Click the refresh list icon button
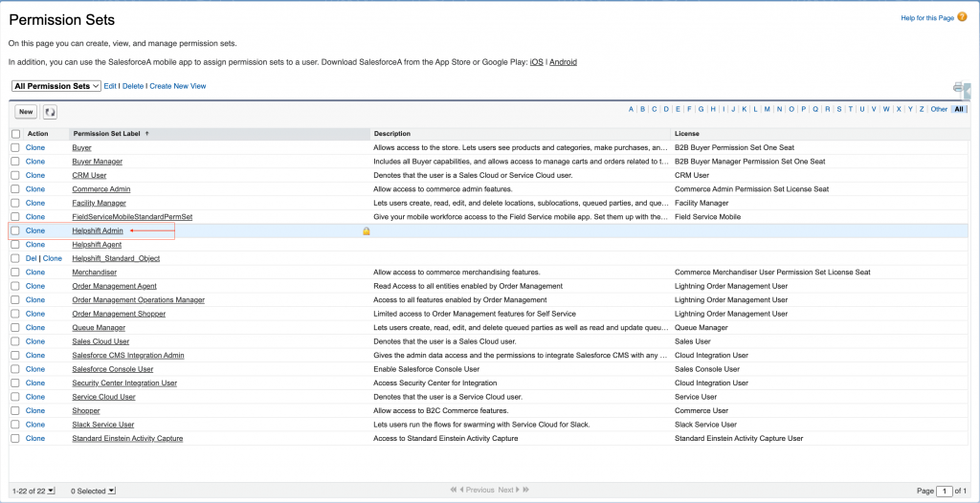980x503 pixels. tap(50, 112)
